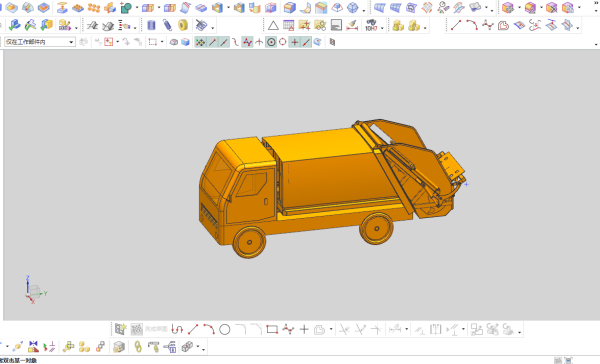
Task: Toggle the end point snap option
Action: click(212, 42)
